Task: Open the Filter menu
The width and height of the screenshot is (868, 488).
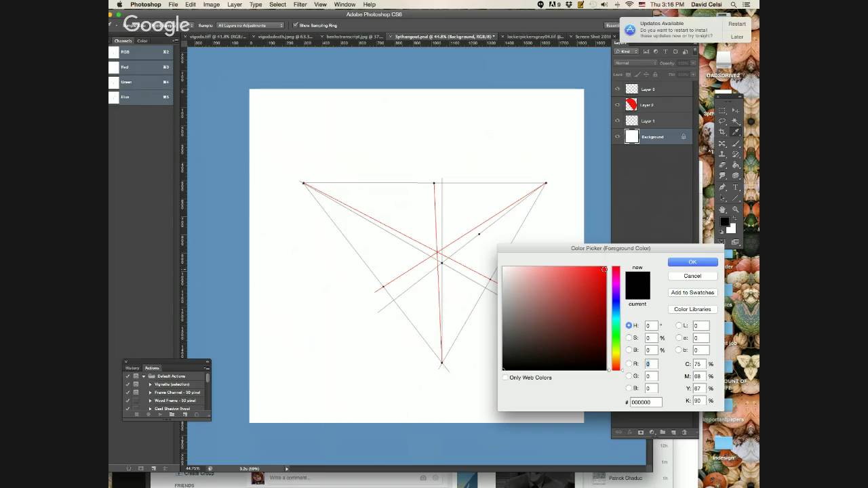Action: click(300, 5)
